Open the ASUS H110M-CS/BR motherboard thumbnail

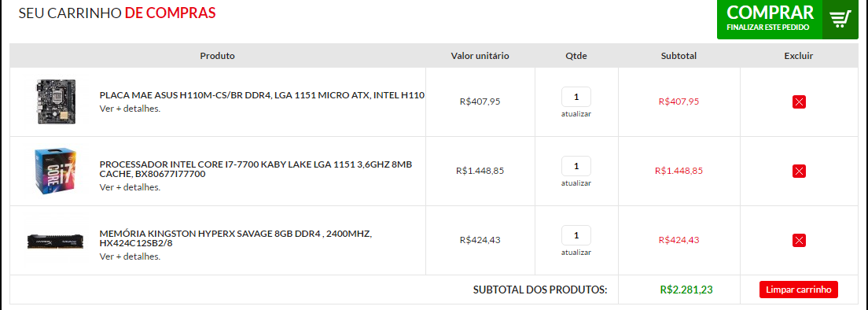[55, 101]
